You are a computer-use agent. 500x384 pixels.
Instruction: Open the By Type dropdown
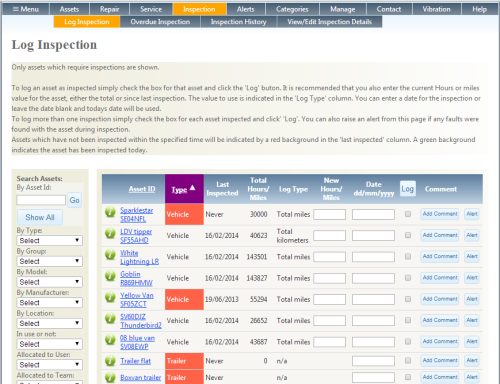(49, 240)
